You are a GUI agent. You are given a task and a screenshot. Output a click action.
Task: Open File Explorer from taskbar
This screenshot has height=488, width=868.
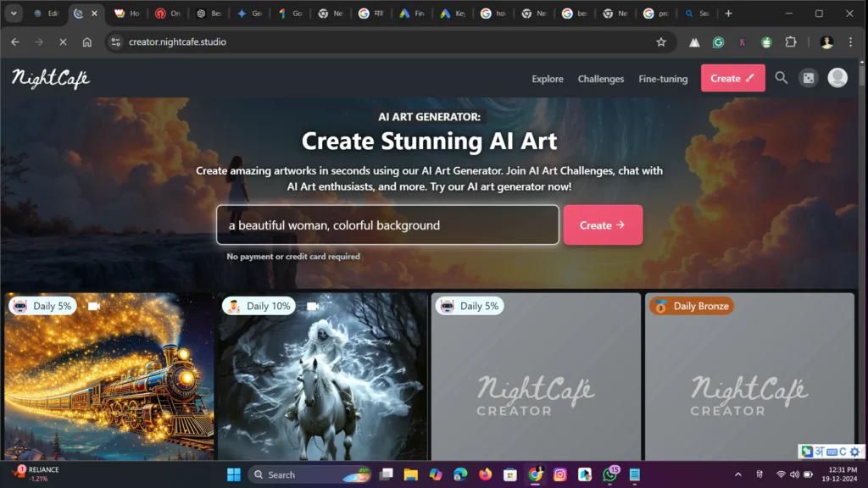click(411, 474)
